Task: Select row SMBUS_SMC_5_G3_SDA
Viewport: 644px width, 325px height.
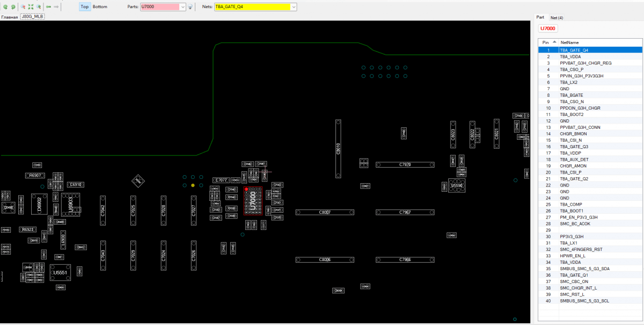Action: [590, 269]
